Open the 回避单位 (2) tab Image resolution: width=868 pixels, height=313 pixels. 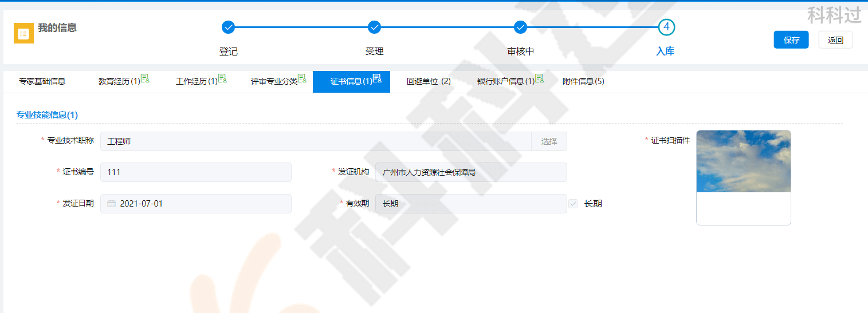click(429, 81)
